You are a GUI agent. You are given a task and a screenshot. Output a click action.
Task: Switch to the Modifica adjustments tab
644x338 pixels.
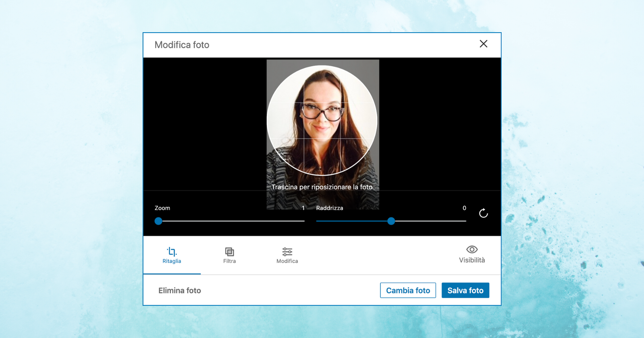click(287, 256)
